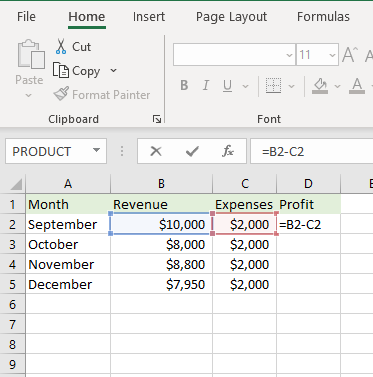The image size is (373, 377).
Task: Open the Clipboard dialog launcher
Action: (x=157, y=119)
